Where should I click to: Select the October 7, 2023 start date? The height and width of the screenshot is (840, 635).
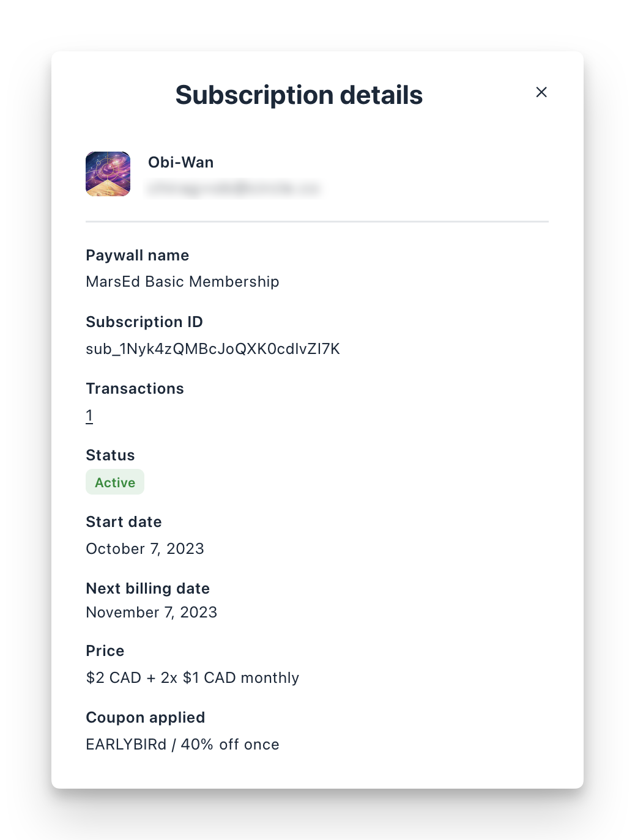pyautogui.click(x=145, y=548)
